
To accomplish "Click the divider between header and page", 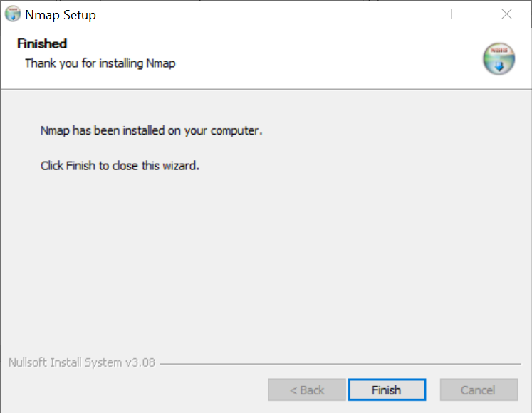I will [x=266, y=89].
